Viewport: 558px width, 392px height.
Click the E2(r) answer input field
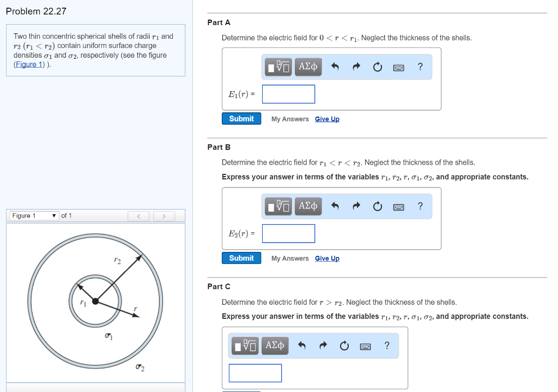click(288, 233)
